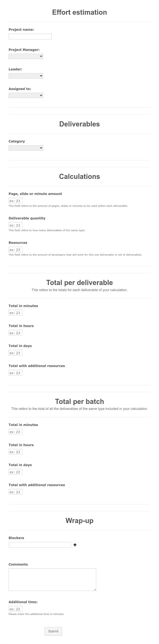The width and height of the screenshot is (159, 644).
Task: Click Total in minutes under Total per deliverable
Action: [x=16, y=313]
